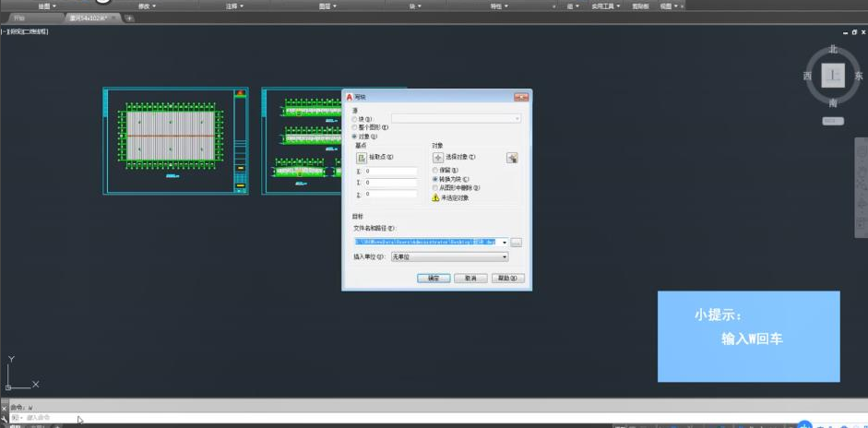Select the 块 source radio button
The height and width of the screenshot is (428, 868).
click(355, 119)
